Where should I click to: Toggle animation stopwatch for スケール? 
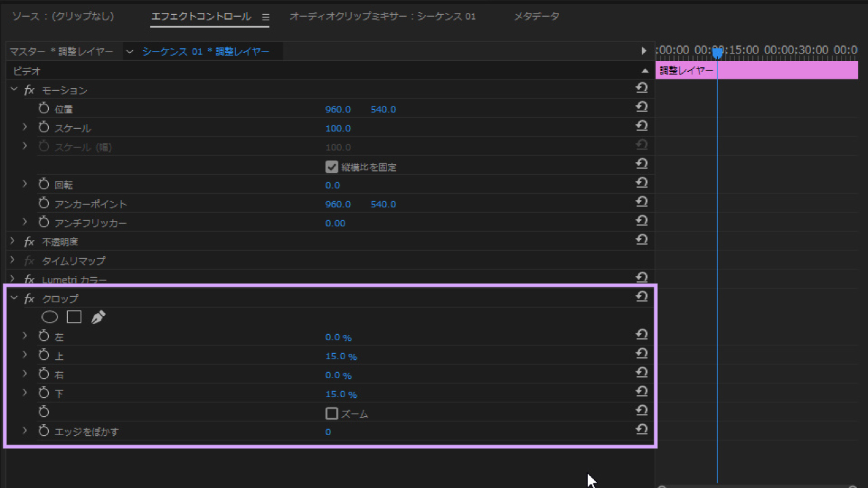(x=44, y=127)
